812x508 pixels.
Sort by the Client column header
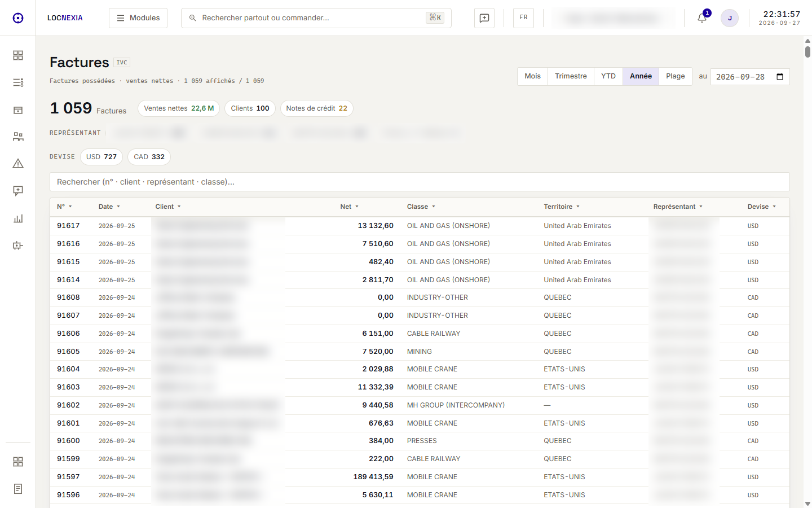(168, 207)
